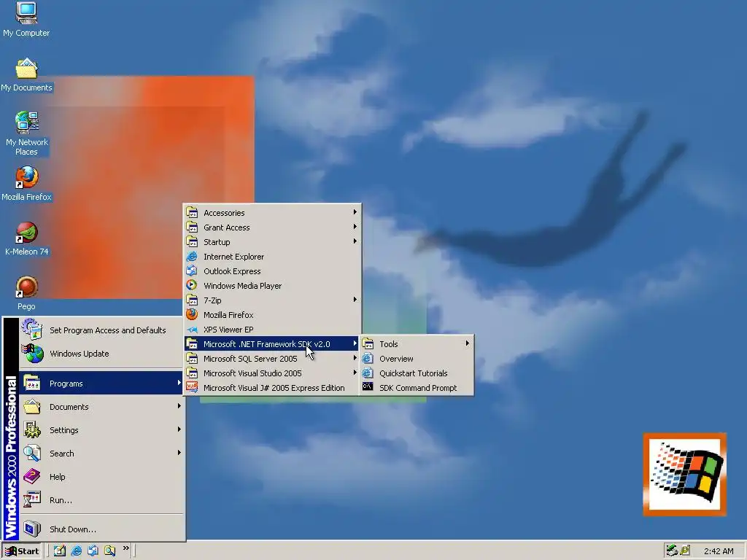
Task: Select Tools in the SDK submenu
Action: coord(417,343)
